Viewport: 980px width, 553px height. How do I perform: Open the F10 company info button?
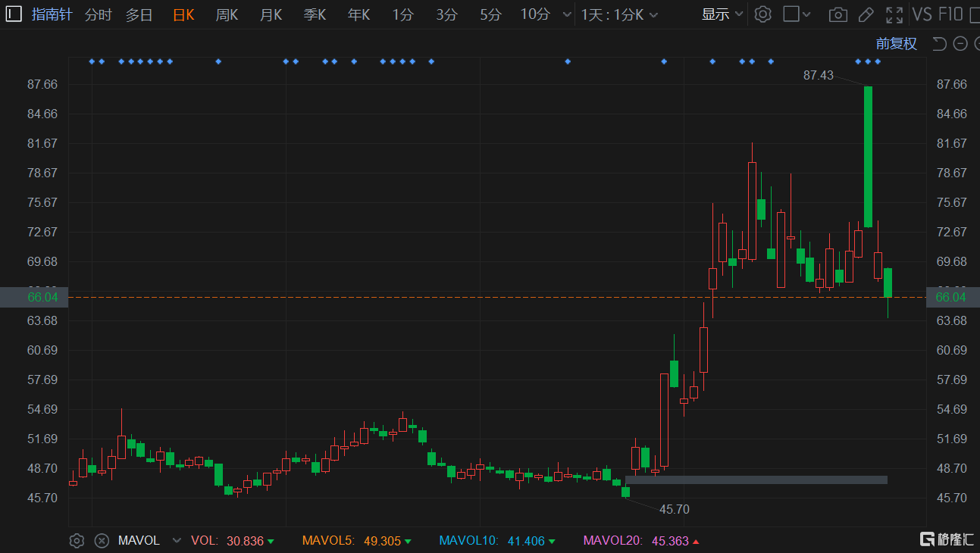coord(950,14)
